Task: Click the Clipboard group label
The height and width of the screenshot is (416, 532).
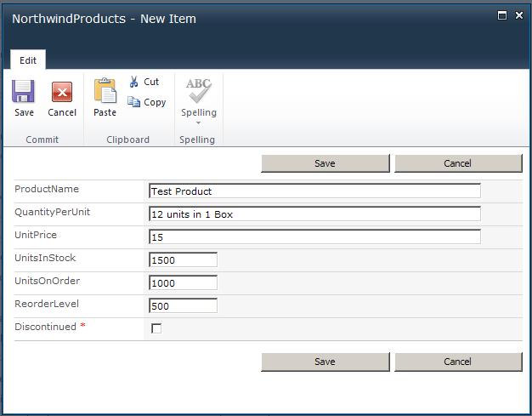Action: pos(128,140)
